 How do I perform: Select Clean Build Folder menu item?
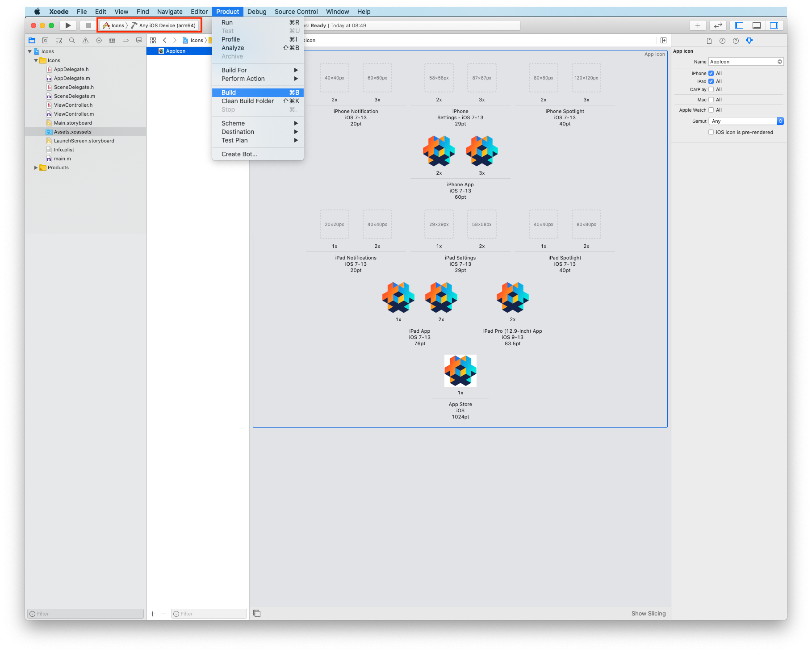[x=258, y=101]
